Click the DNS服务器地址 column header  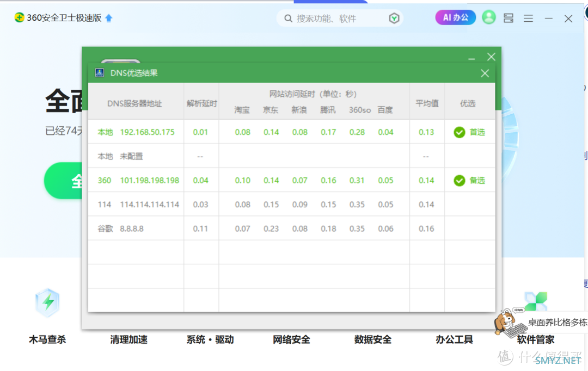134,103
